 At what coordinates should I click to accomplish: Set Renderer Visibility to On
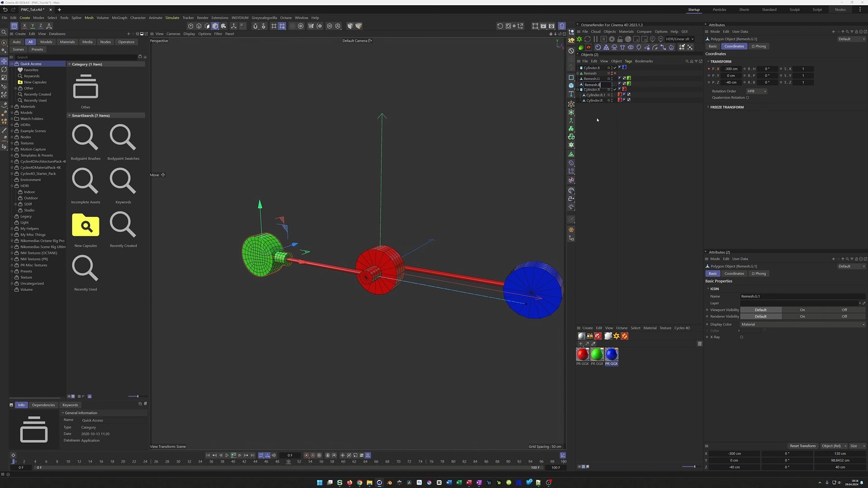803,316
